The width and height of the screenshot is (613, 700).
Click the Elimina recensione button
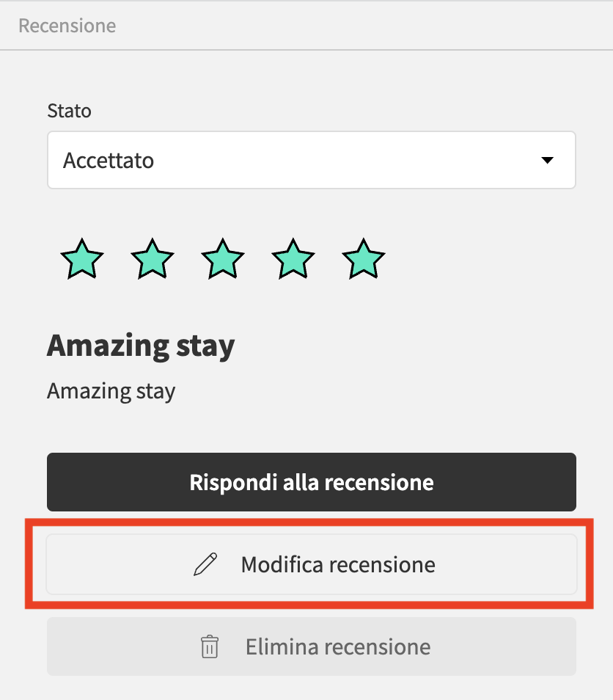click(312, 646)
